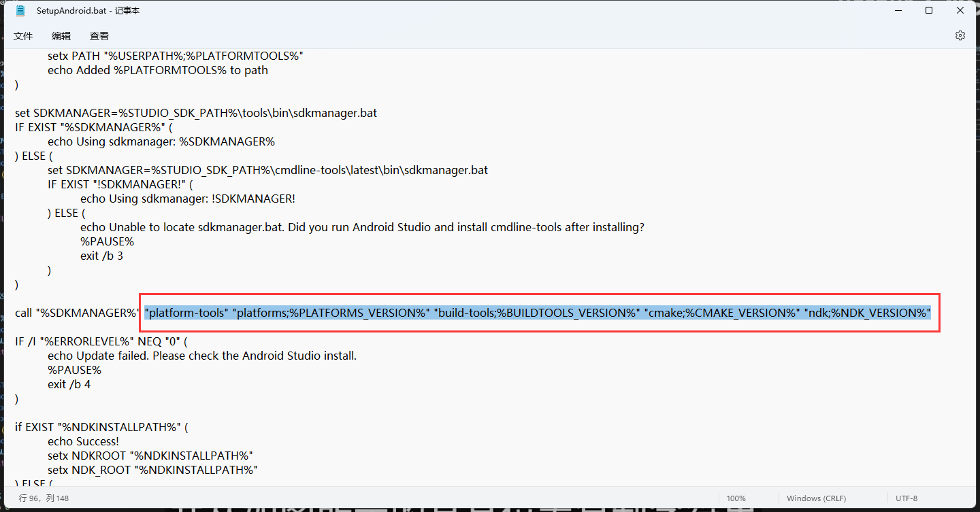Close the Notepad window
The image size is (980, 512).
tap(960, 10)
